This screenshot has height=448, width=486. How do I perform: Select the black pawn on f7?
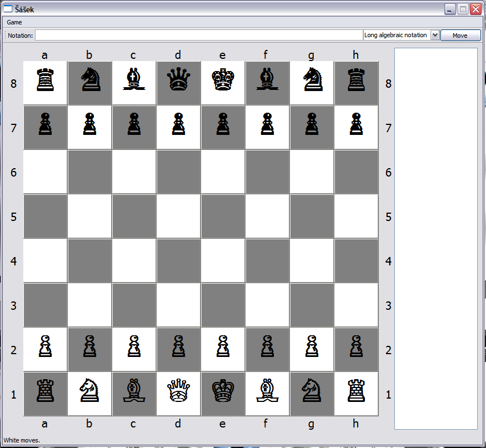pyautogui.click(x=268, y=124)
